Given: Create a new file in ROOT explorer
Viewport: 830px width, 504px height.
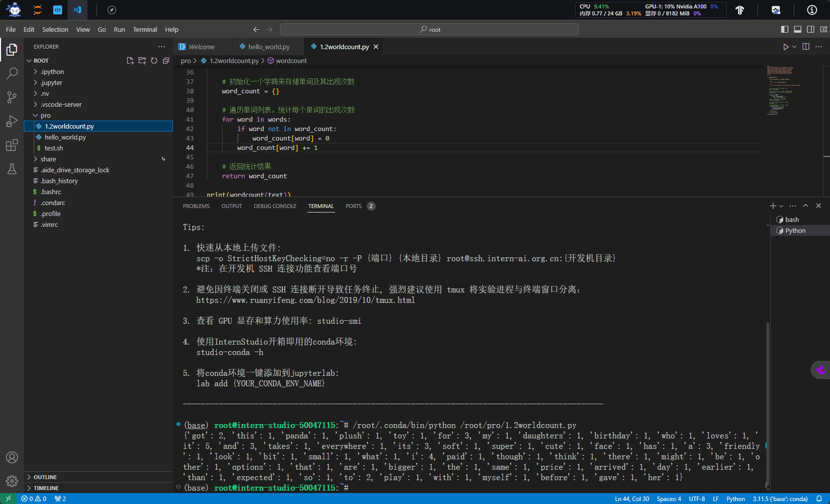Looking at the screenshot, I should click(130, 61).
